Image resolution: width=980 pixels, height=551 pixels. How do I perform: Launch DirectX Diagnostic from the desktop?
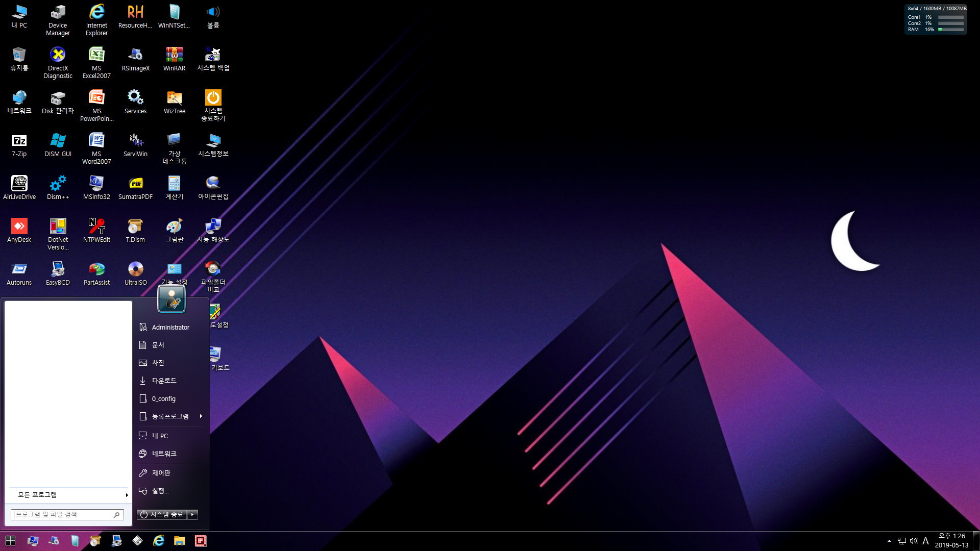point(58,63)
